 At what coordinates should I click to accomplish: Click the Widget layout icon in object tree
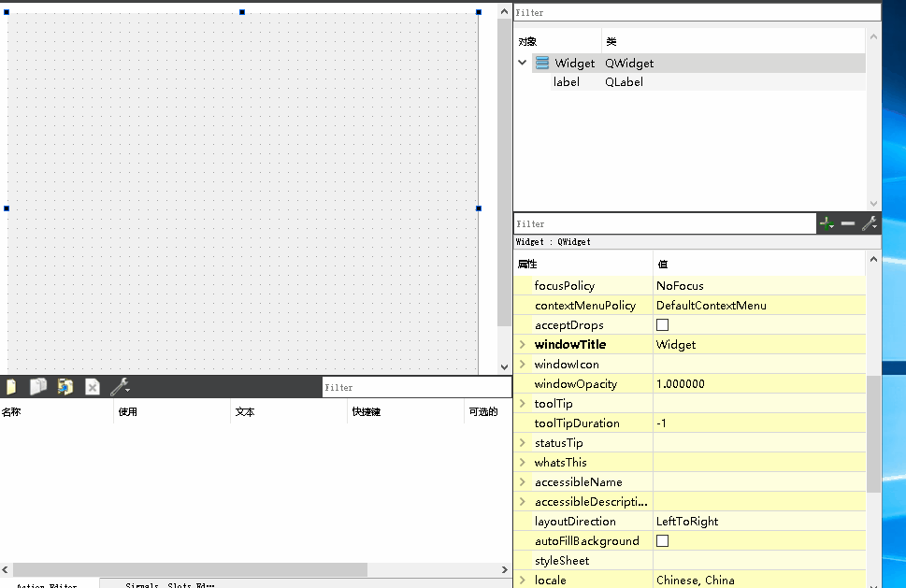[542, 63]
